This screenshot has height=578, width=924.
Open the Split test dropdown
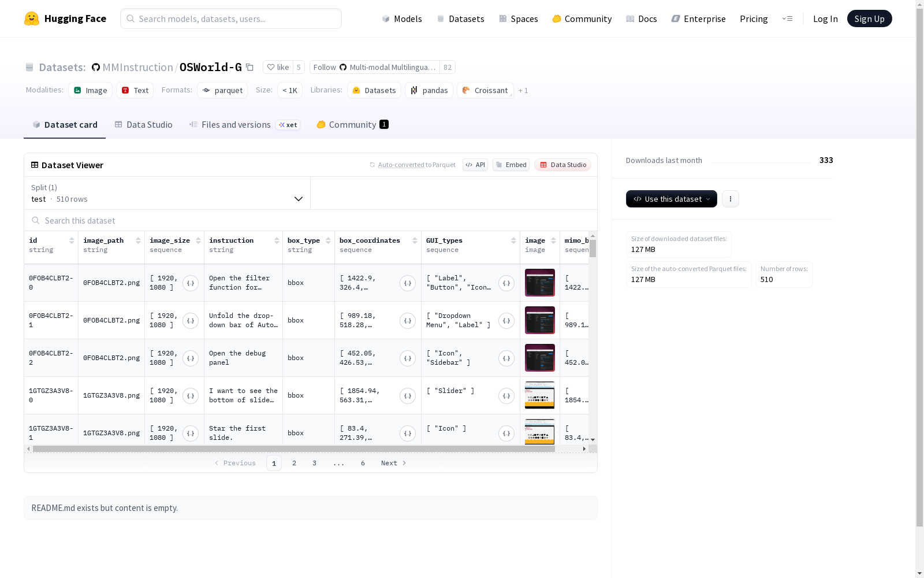pos(167,193)
